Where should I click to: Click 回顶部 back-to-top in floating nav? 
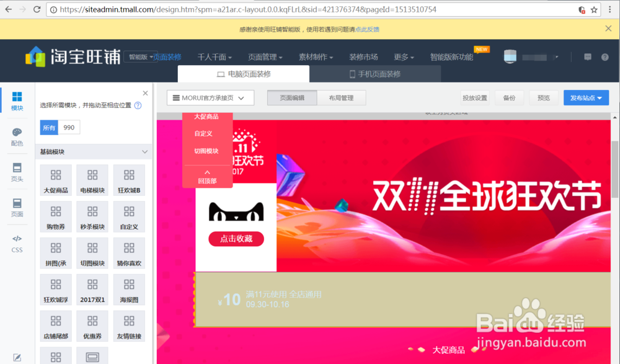coord(207,177)
